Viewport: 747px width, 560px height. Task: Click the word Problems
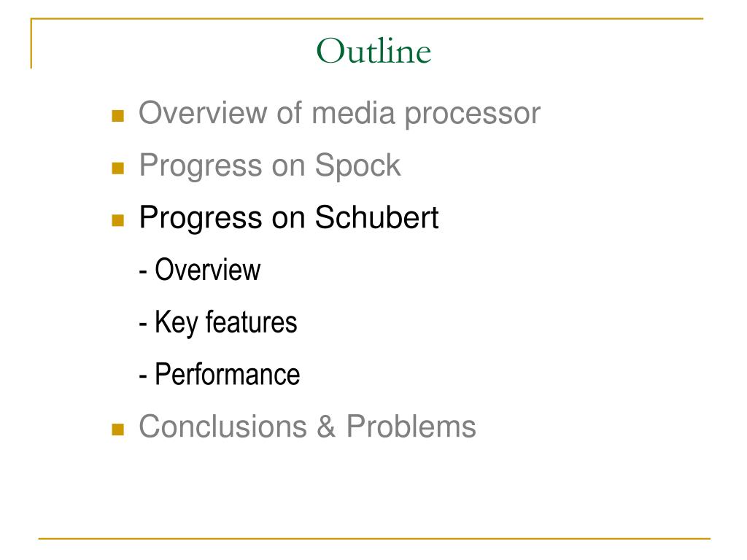(411, 426)
